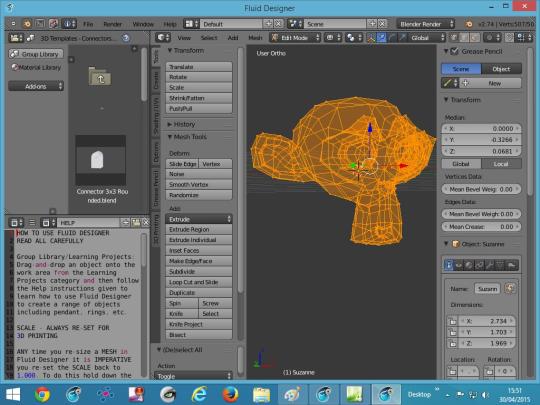
Task: Switch to Local coordinates toggle
Action: point(501,164)
